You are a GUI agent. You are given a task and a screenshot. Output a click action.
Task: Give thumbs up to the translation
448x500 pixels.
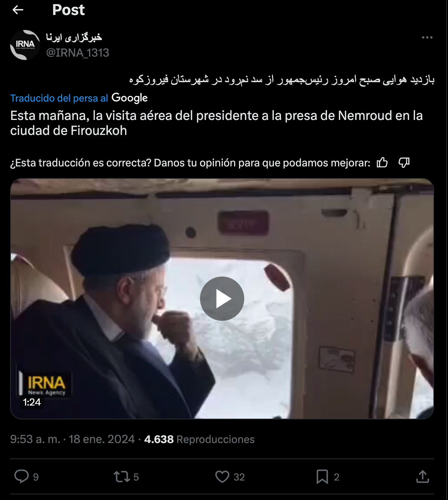(x=382, y=163)
